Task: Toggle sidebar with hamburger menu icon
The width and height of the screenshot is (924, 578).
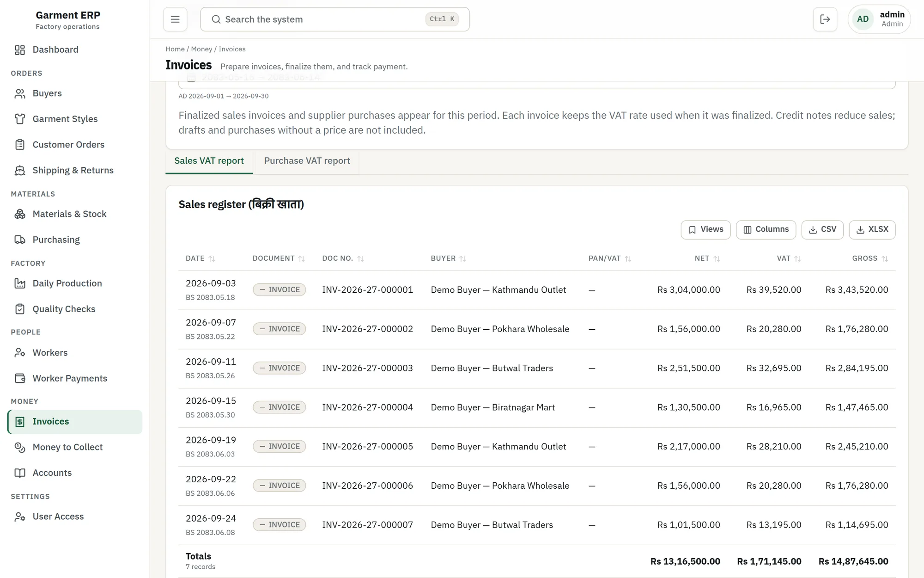Action: click(x=175, y=19)
